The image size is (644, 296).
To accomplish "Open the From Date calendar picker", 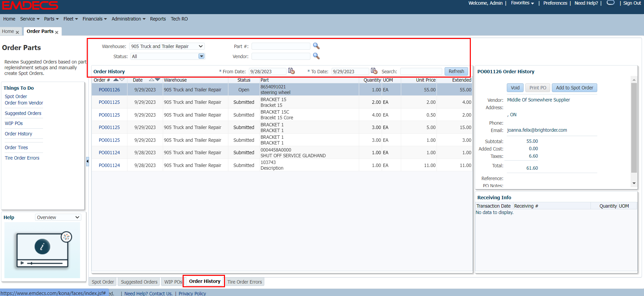I will tap(291, 71).
